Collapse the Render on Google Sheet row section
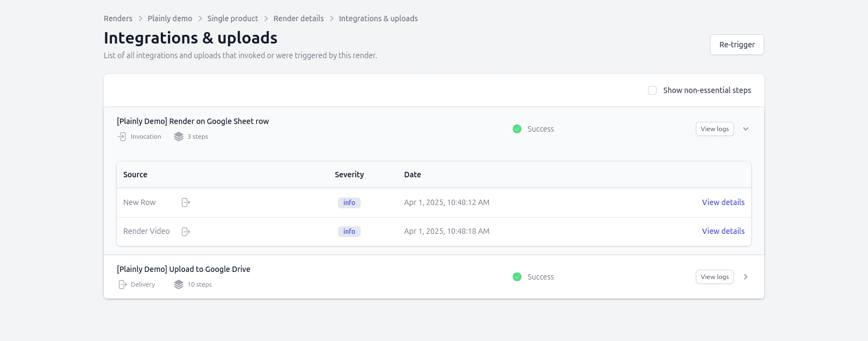The width and height of the screenshot is (868, 341). (746, 129)
